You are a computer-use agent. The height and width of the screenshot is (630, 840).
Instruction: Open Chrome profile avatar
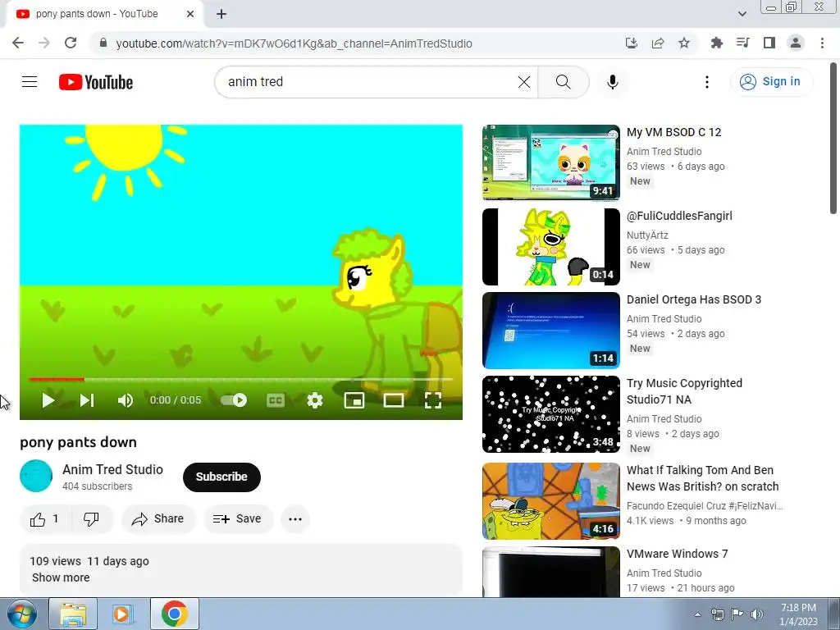click(x=796, y=43)
